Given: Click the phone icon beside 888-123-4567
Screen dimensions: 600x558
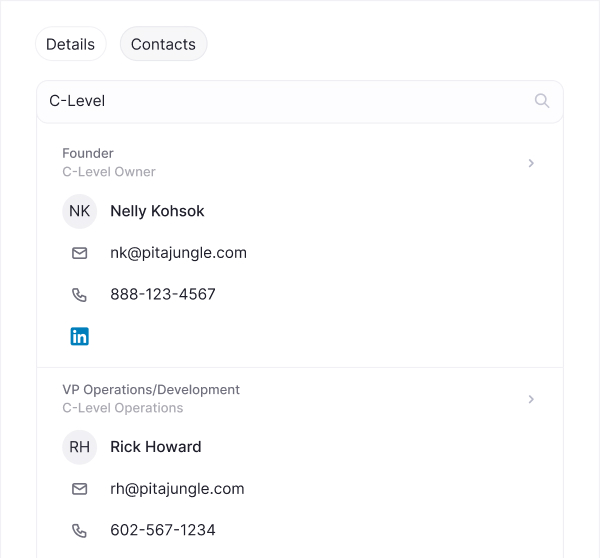Looking at the screenshot, I should click(79, 295).
